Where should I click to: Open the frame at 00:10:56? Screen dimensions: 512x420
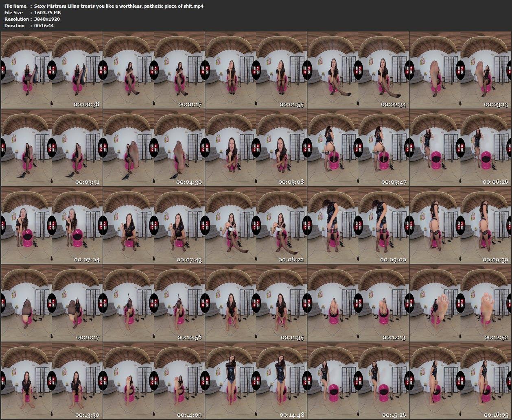click(153, 303)
